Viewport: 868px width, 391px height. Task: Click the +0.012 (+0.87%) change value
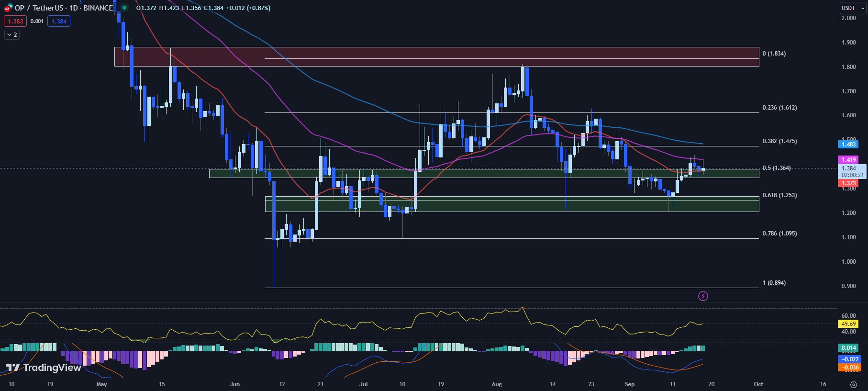(248, 8)
